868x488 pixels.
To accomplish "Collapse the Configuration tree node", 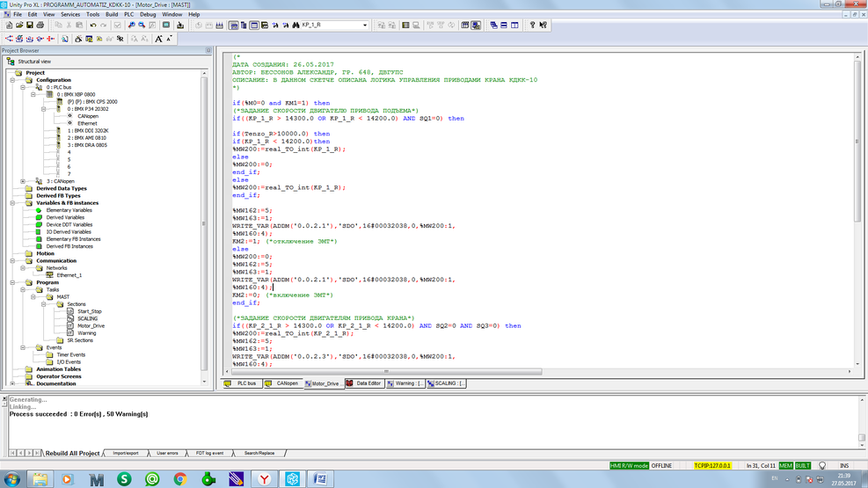I will tap(12, 80).
